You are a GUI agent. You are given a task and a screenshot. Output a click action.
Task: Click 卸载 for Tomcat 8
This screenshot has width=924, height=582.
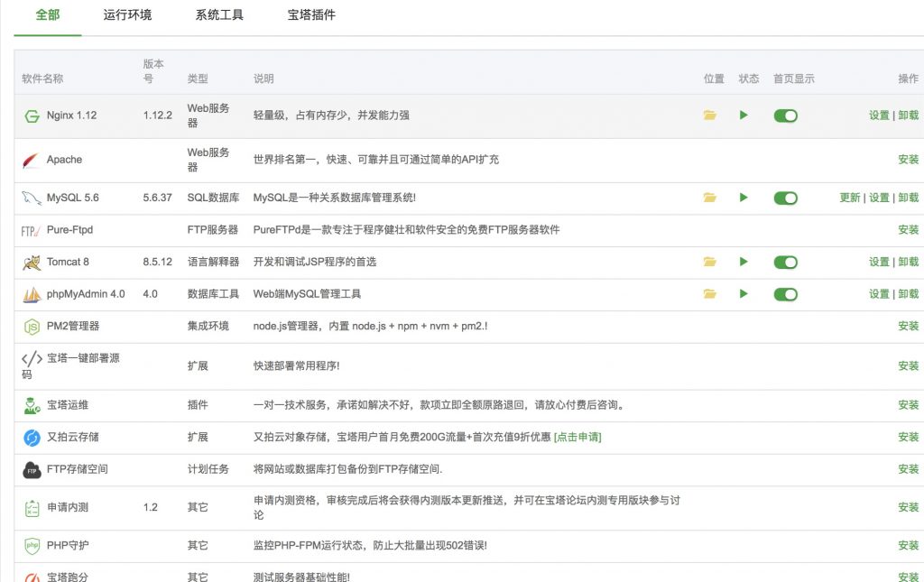(x=908, y=262)
